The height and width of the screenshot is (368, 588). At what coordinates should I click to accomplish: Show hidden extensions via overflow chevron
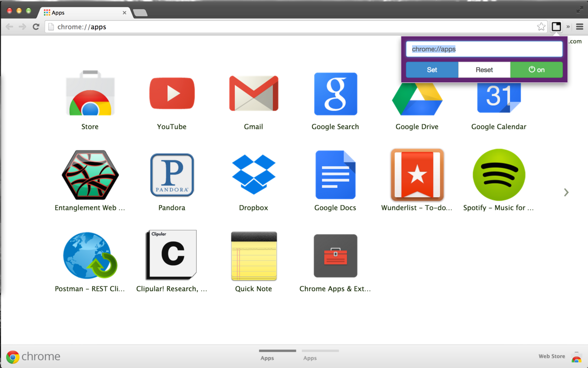[568, 27]
